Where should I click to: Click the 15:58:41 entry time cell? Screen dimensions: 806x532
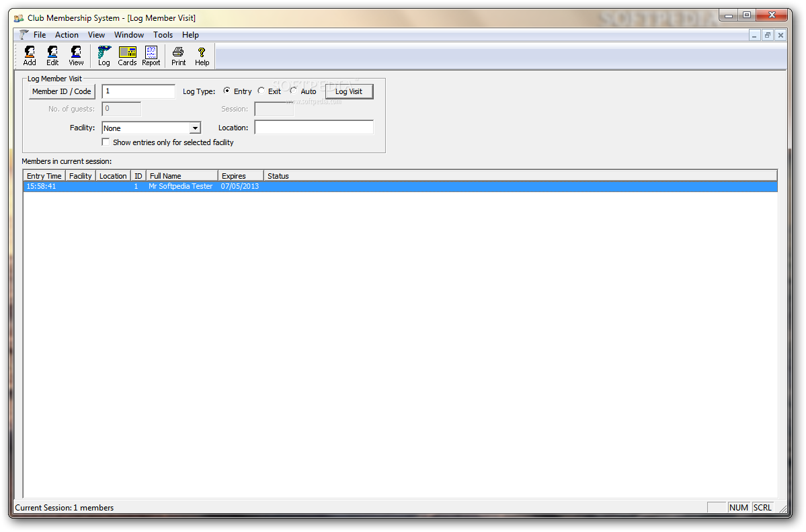click(x=41, y=187)
